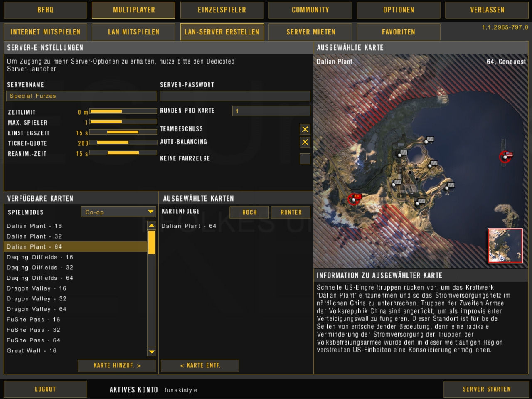
Task: Open the BFHQ tab
Action: (x=45, y=10)
